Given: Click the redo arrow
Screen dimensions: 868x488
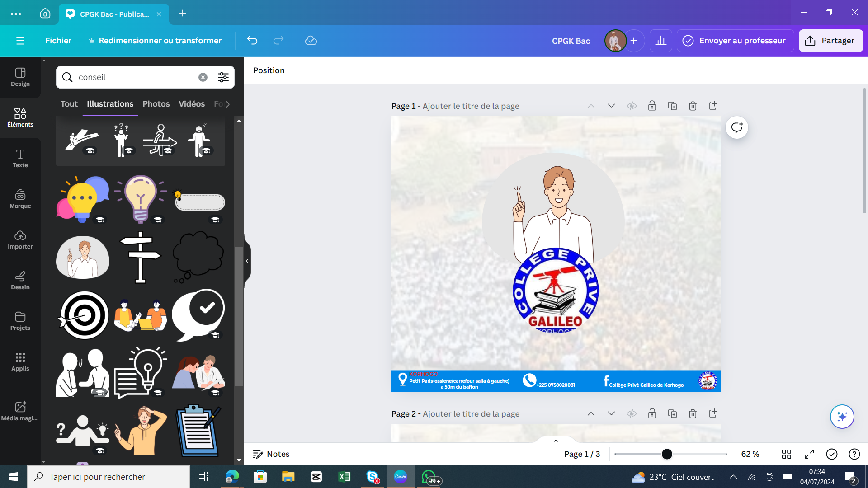Looking at the screenshot, I should [278, 41].
